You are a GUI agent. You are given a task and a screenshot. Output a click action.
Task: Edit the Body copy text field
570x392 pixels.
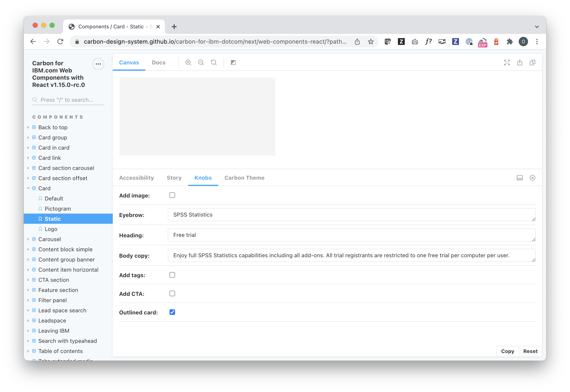pyautogui.click(x=352, y=255)
